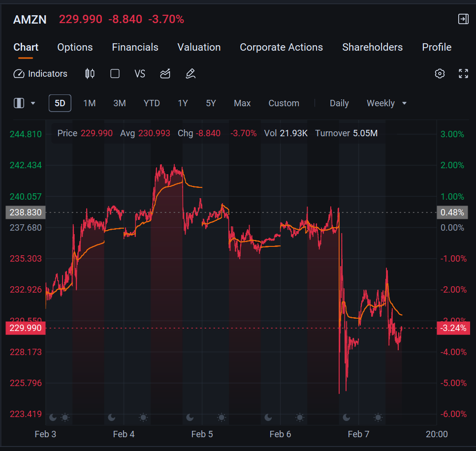The image size is (476, 451).
Task: Open the VS compare tool
Action: [140, 74]
